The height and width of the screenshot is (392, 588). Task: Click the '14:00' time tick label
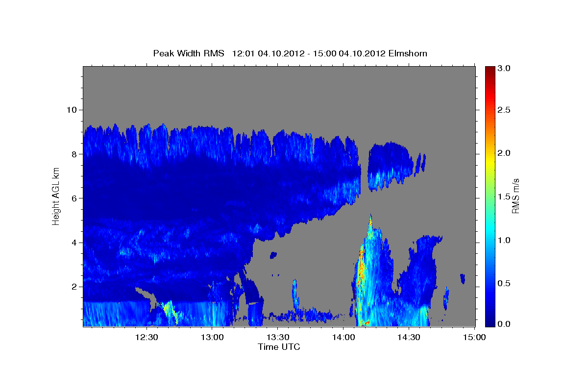click(343, 337)
